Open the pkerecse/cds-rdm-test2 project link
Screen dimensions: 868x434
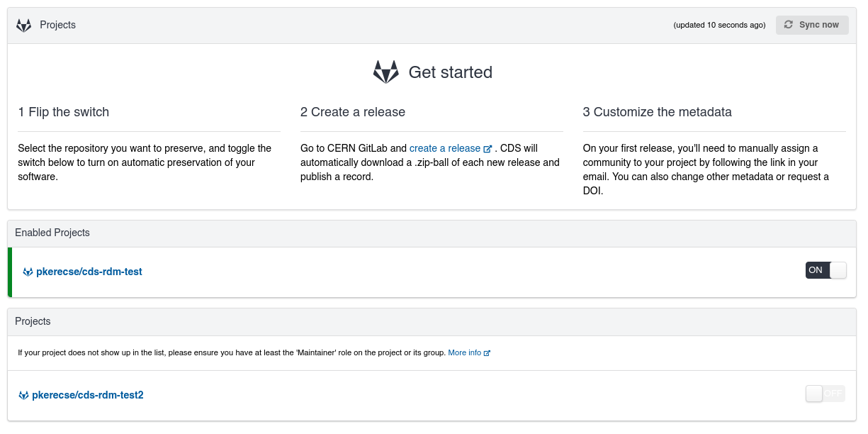coord(87,395)
